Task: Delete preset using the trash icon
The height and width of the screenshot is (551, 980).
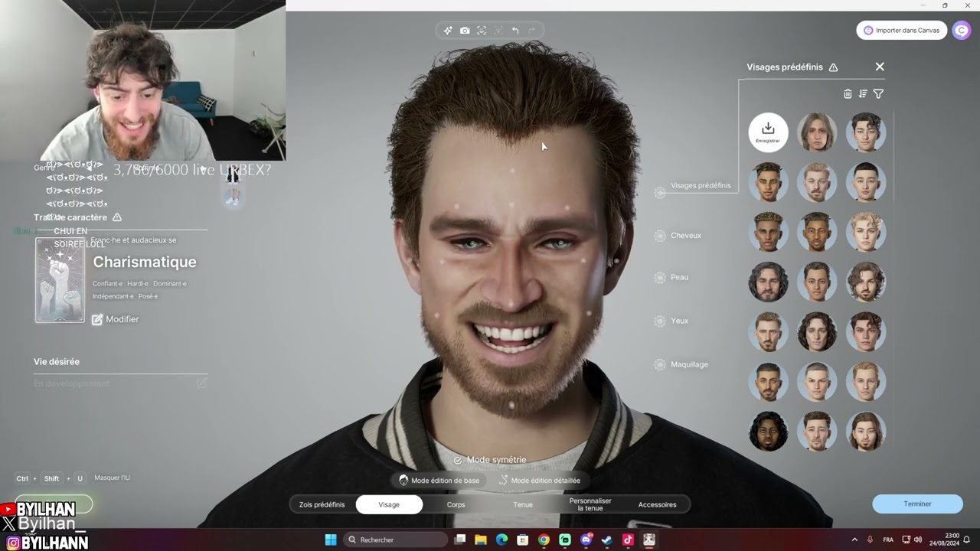Action: pyautogui.click(x=848, y=94)
